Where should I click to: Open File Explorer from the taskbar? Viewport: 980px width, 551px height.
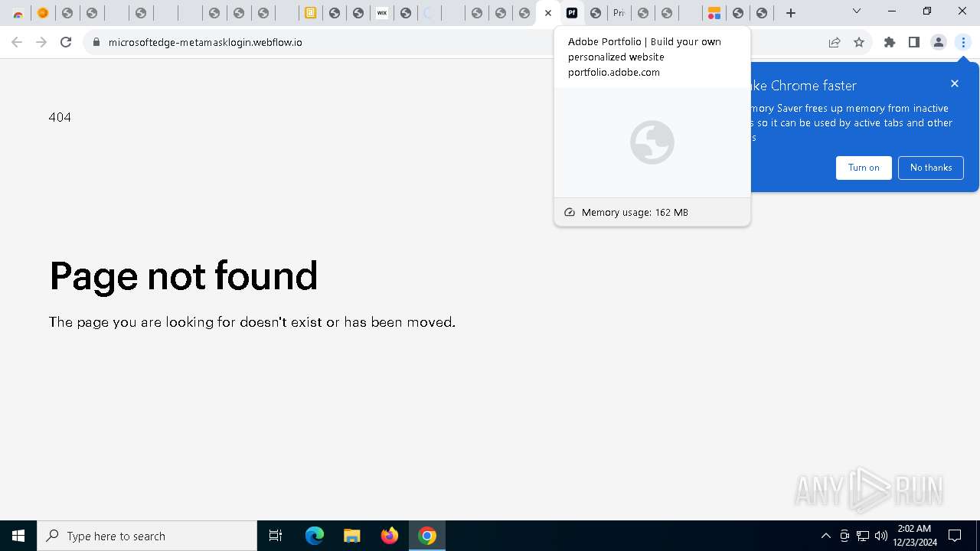pyautogui.click(x=351, y=536)
